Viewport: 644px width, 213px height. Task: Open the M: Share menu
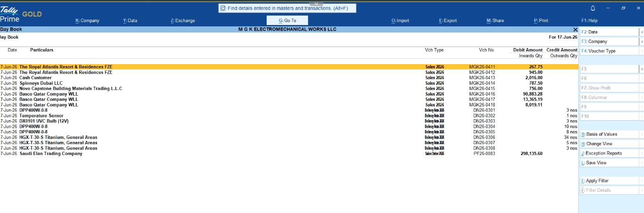(x=495, y=21)
